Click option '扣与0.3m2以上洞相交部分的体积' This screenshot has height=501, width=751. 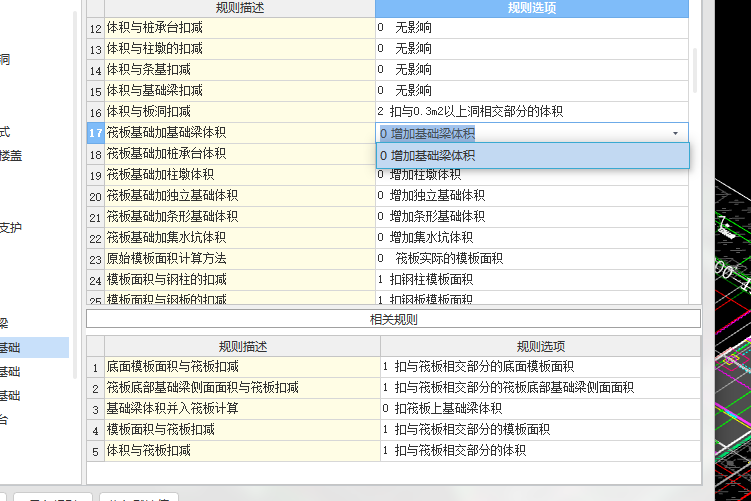coord(532,112)
